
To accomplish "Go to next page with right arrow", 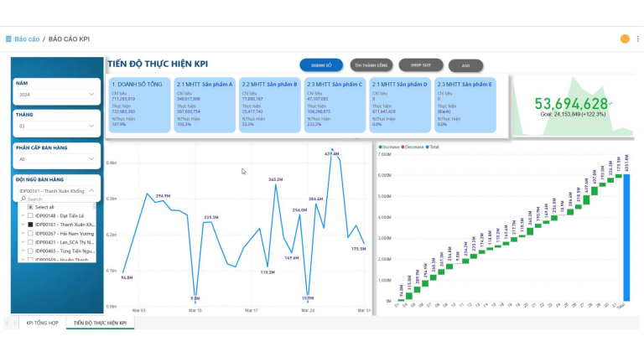I will 15,323.
